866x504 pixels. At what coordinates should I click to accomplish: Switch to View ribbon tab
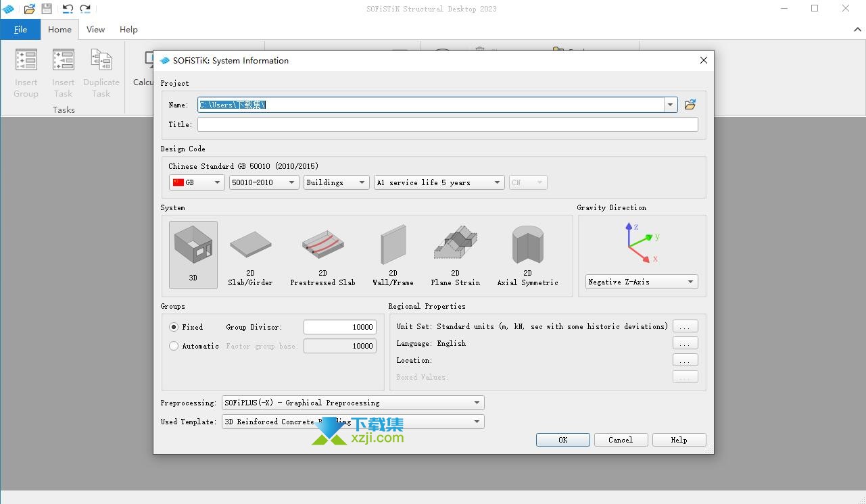point(95,29)
